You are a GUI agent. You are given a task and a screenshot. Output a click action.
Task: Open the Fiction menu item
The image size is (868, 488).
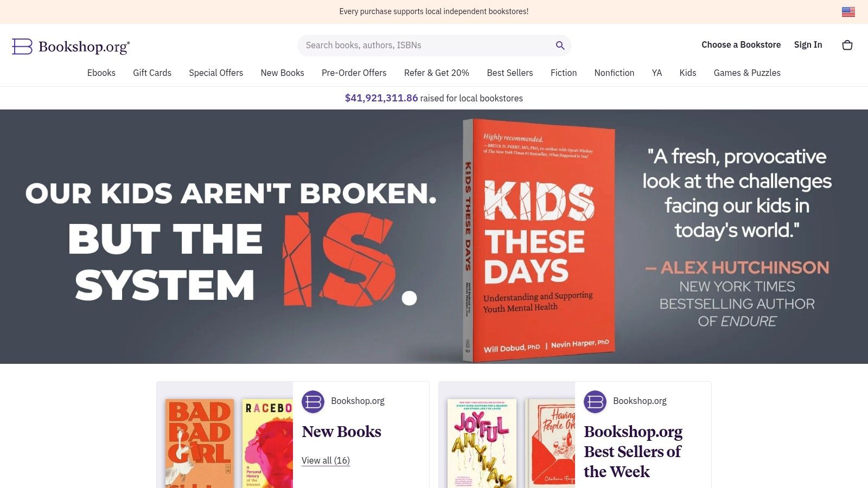click(x=564, y=73)
